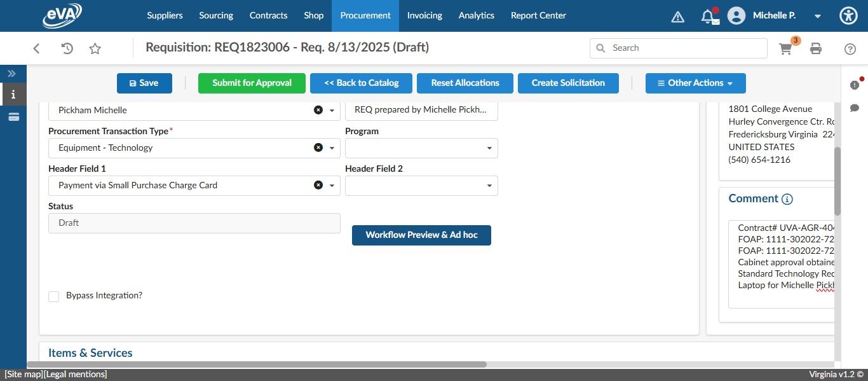View history using the clock icon
This screenshot has width=868, height=381.
tap(66, 48)
